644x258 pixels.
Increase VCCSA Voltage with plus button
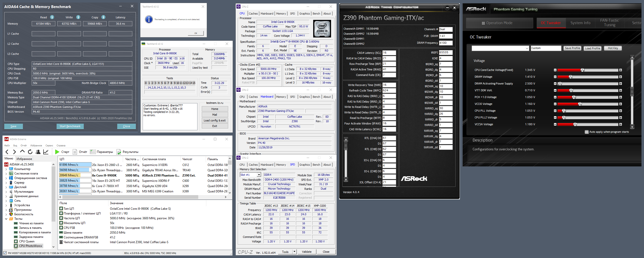[x=621, y=124]
